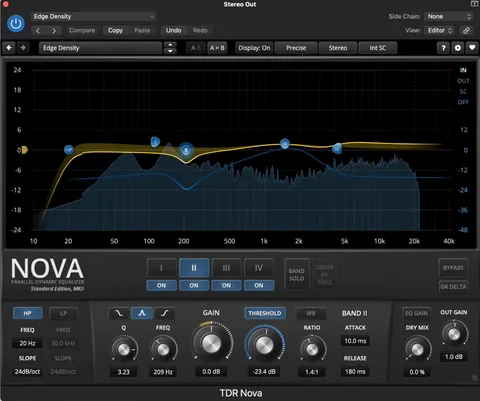Viewport: 480px width, 401px height.
Task: Click the Q knob
Action: [124, 349]
